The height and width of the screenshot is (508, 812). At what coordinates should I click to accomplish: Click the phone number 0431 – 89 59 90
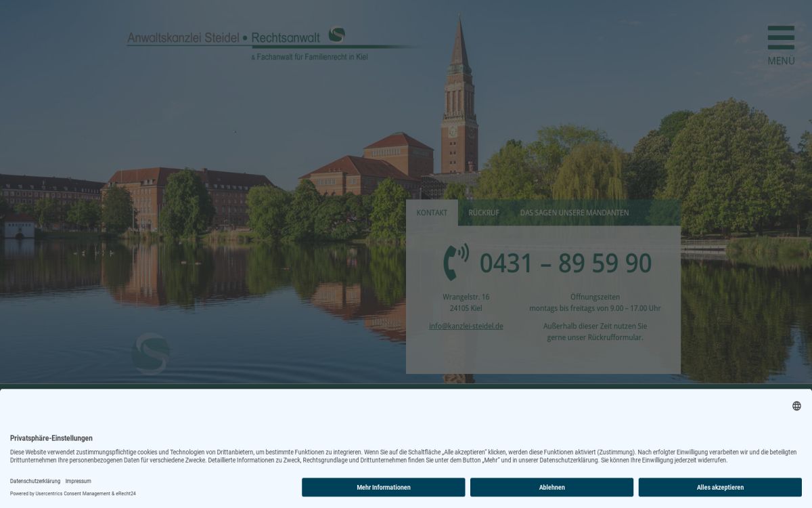pyautogui.click(x=565, y=263)
